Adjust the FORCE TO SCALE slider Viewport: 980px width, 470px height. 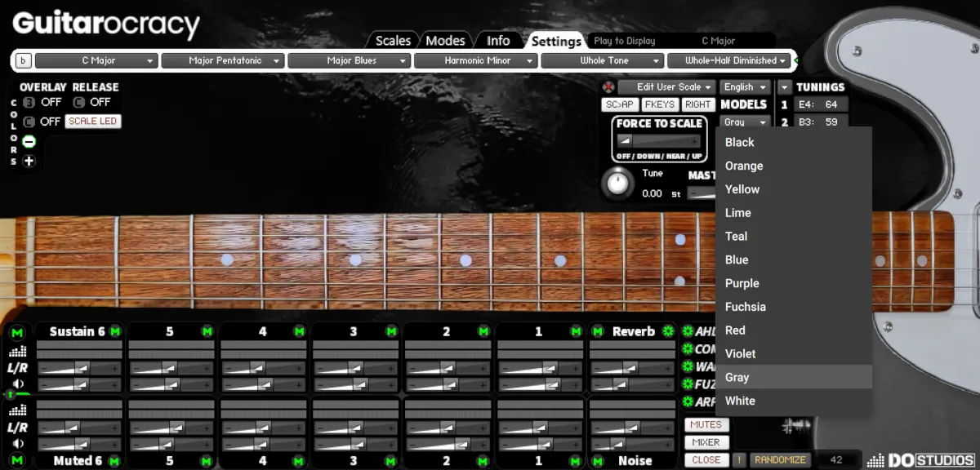coord(659,141)
